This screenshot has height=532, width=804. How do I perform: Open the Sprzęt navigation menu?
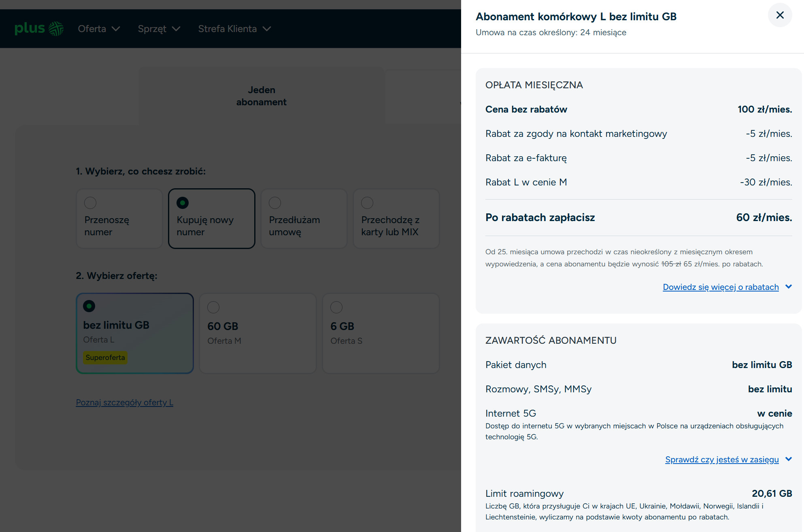pos(152,29)
